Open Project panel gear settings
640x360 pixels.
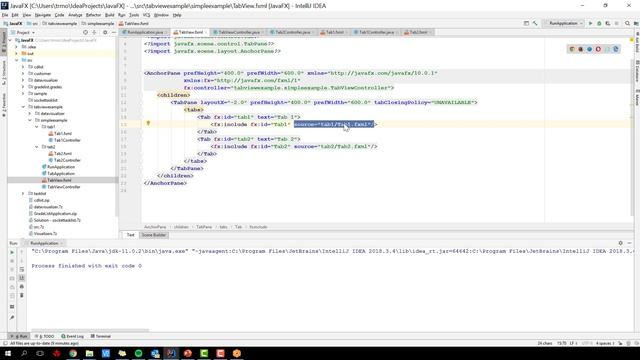pos(105,32)
